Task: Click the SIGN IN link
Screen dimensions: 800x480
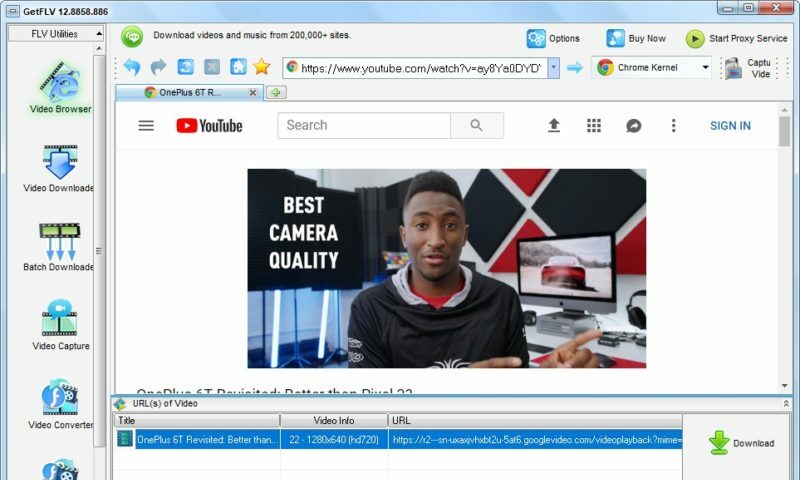Action: pos(730,125)
